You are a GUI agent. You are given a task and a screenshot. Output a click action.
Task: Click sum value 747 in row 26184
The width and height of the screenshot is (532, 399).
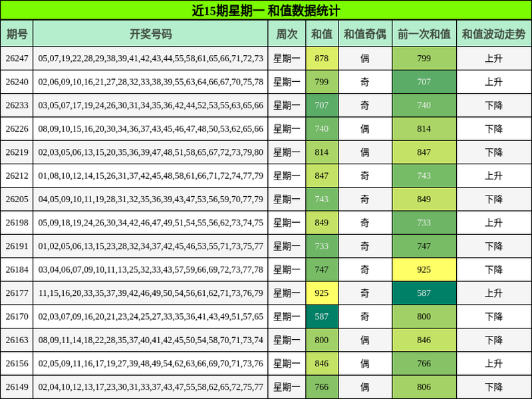(x=322, y=269)
